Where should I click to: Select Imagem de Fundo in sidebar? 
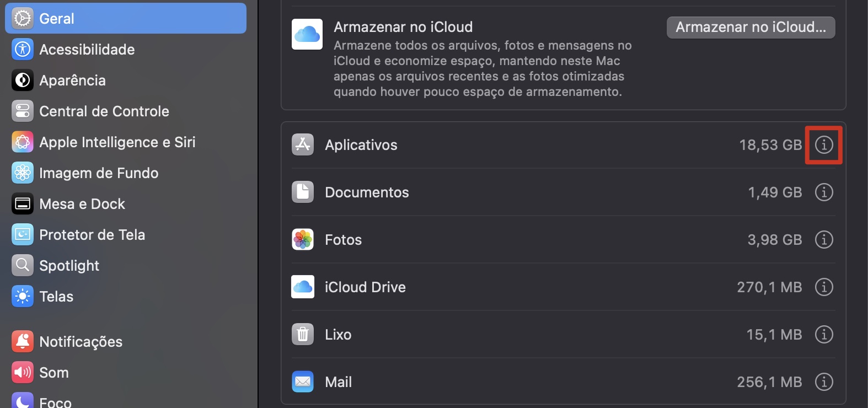tap(126, 173)
